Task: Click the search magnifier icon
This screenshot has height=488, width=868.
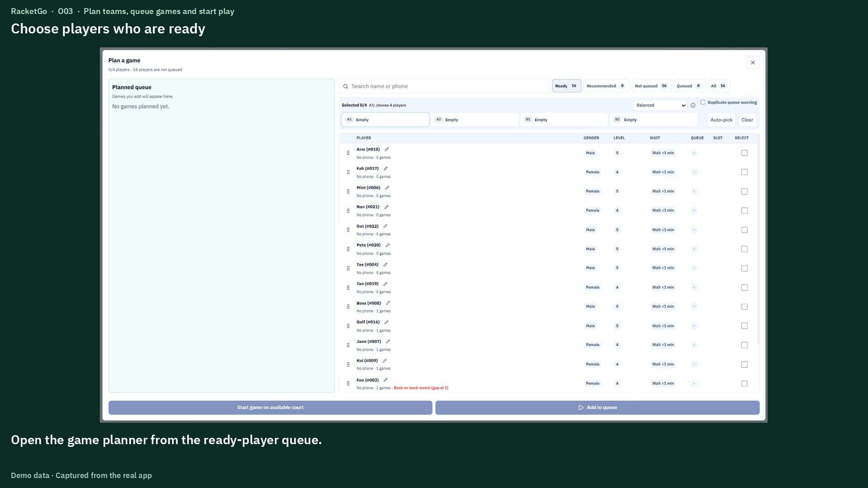Action: 346,86
